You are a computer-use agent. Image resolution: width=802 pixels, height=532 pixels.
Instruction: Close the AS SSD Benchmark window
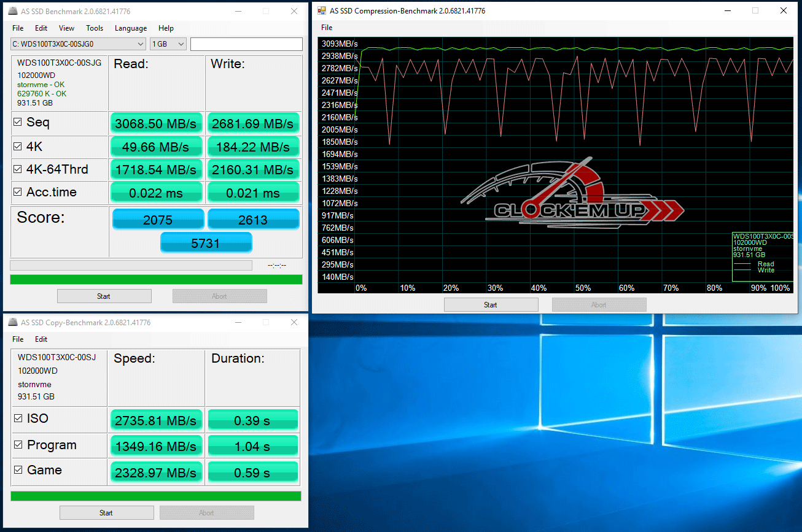pyautogui.click(x=294, y=12)
